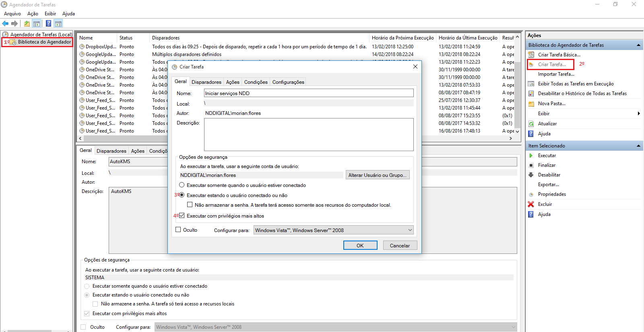
Task: Click the show/hide action pane toolbar icon
Action: tap(58, 24)
